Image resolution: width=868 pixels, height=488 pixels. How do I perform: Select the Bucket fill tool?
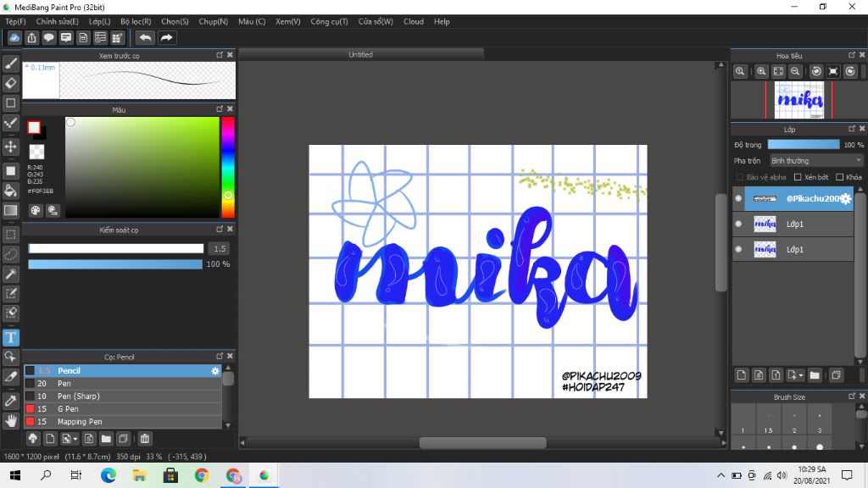click(10, 191)
